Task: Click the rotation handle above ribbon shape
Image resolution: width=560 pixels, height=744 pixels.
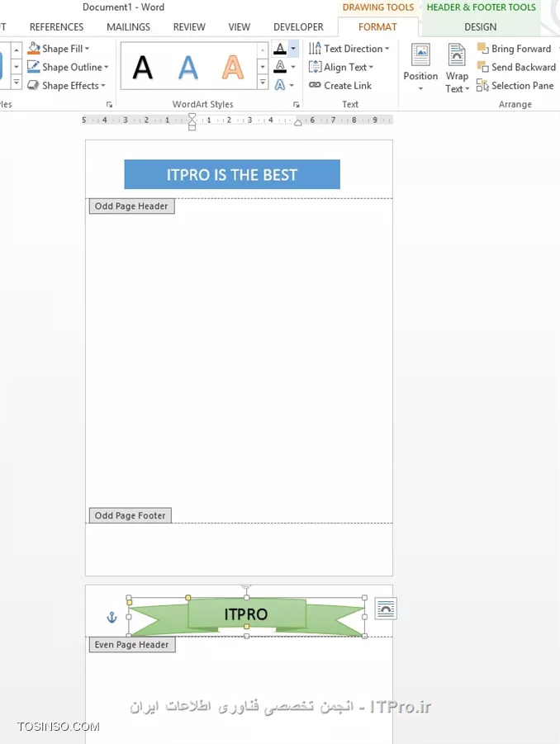Action: point(246,587)
